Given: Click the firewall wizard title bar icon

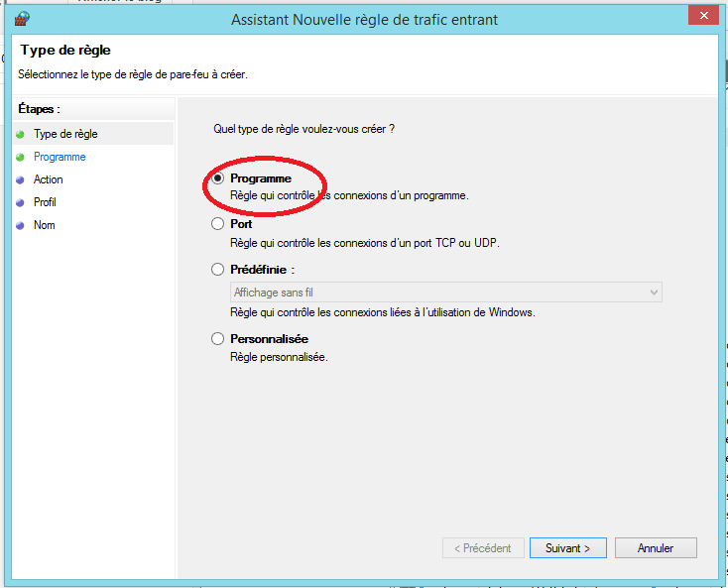Looking at the screenshot, I should coord(22,19).
